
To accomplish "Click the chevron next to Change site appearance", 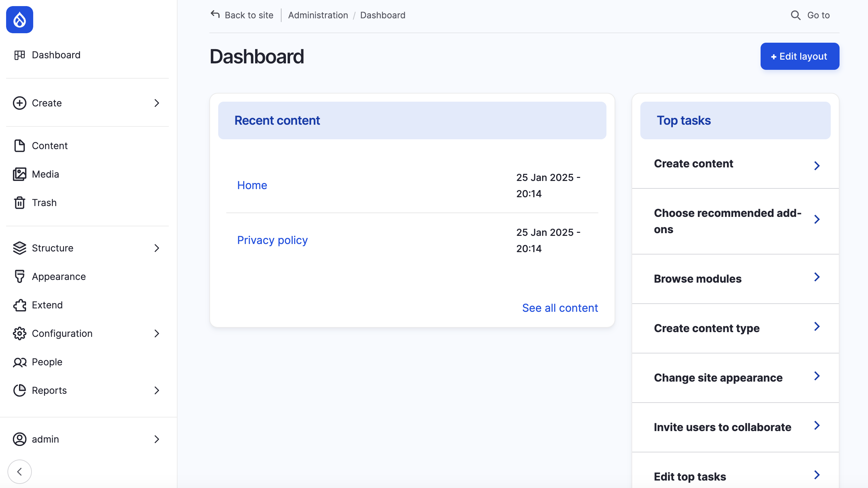I will 817,376.
